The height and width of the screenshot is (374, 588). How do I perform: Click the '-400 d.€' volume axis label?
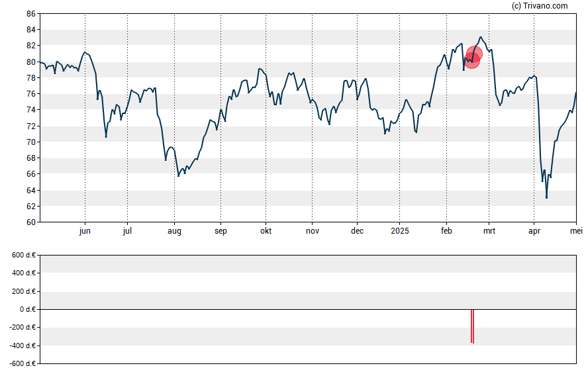pos(23,346)
